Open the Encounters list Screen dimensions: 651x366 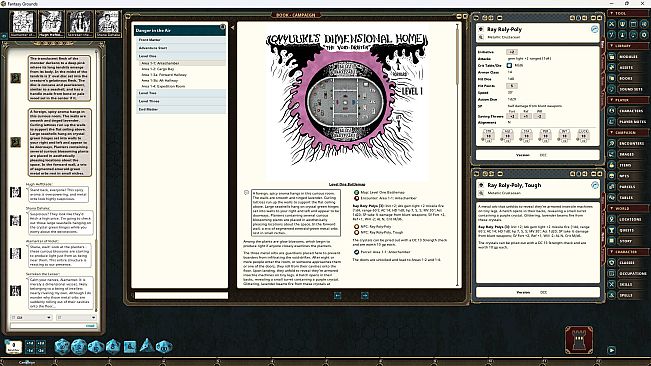tap(627, 143)
